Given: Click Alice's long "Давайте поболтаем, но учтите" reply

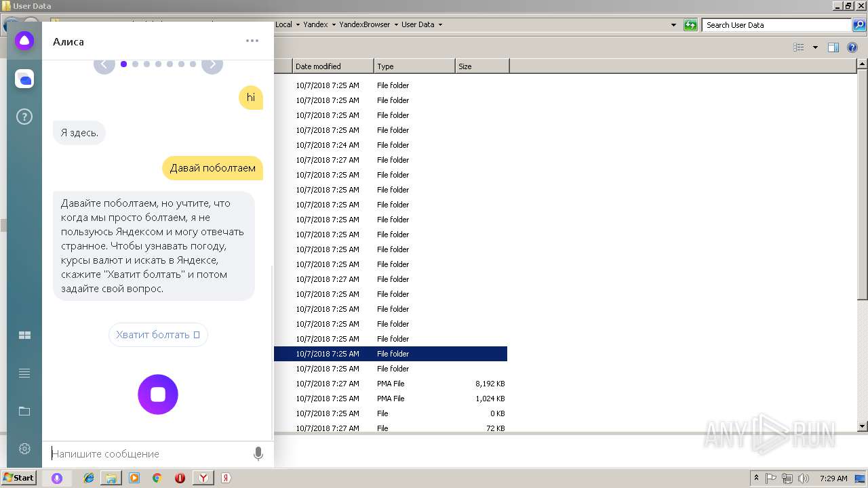Looking at the screenshot, I should tap(154, 246).
